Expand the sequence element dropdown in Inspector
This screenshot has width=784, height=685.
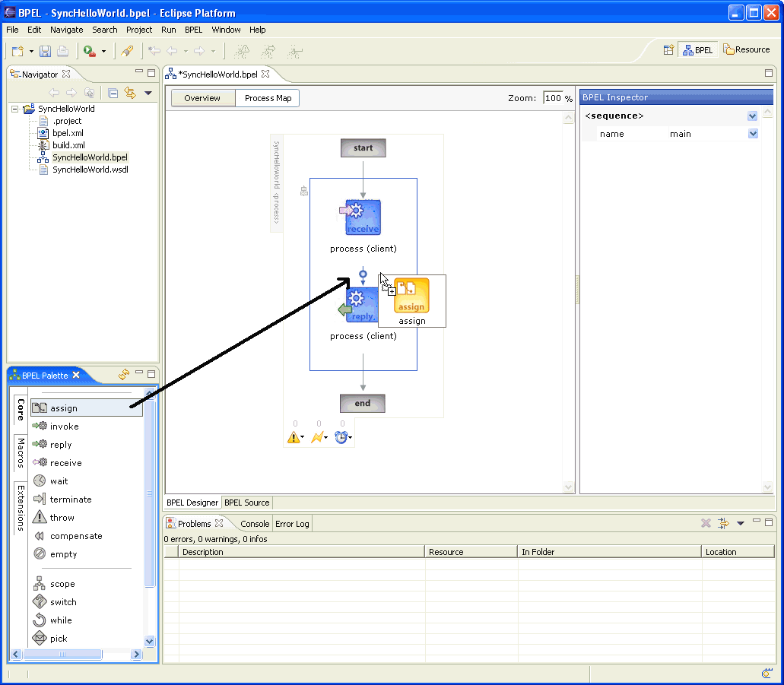tap(752, 116)
